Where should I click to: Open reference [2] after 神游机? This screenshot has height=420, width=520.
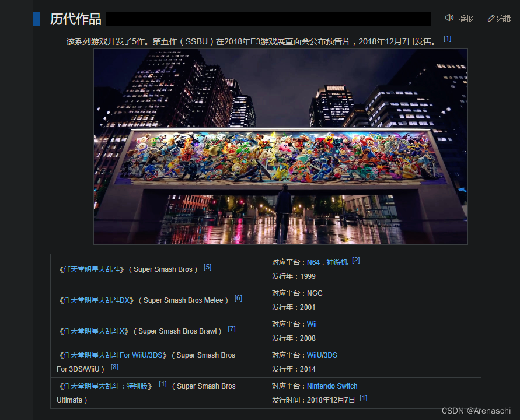tap(356, 260)
